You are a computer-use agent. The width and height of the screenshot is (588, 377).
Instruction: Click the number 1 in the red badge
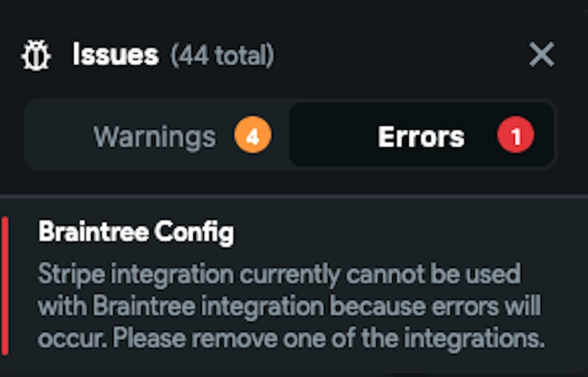coord(516,137)
